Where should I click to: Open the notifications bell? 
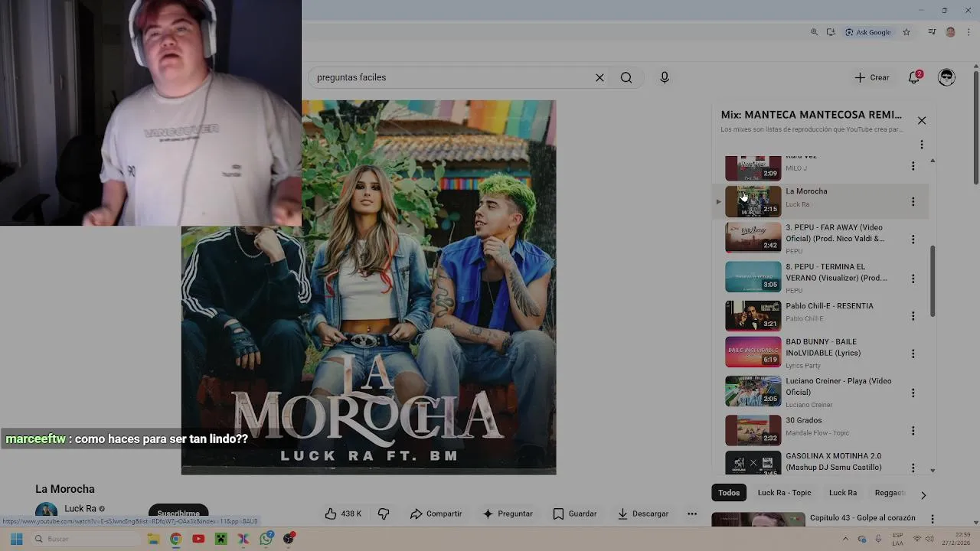(x=914, y=77)
